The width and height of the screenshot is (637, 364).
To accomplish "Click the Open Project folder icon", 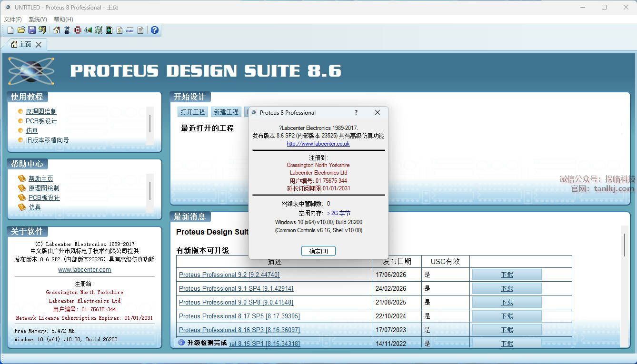I will coord(21,30).
